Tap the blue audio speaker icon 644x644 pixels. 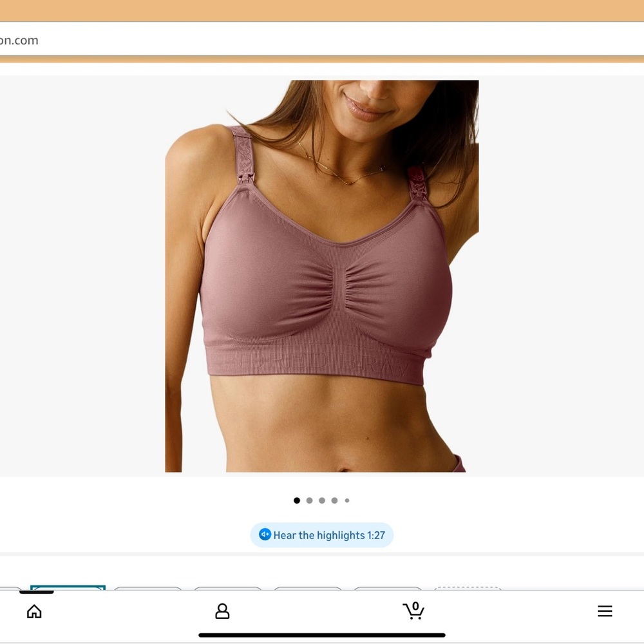[265, 535]
